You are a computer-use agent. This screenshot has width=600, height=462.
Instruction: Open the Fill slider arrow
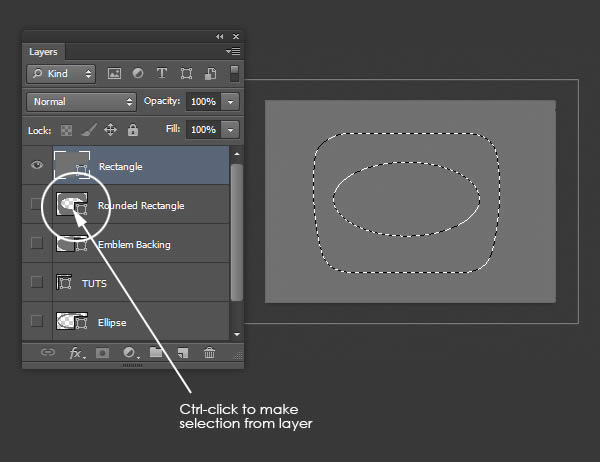coord(230,130)
